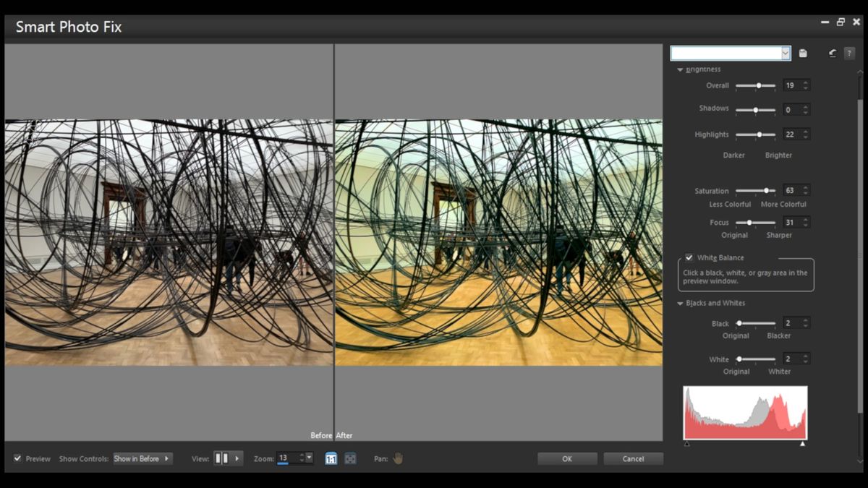
Task: Click the White value stepper arrows
Action: pos(805,359)
